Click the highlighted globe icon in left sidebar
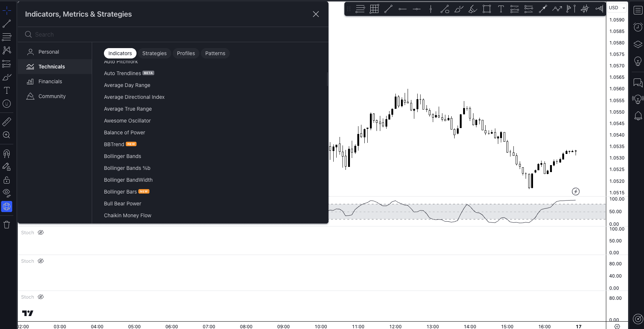The image size is (644, 329). coord(7,207)
